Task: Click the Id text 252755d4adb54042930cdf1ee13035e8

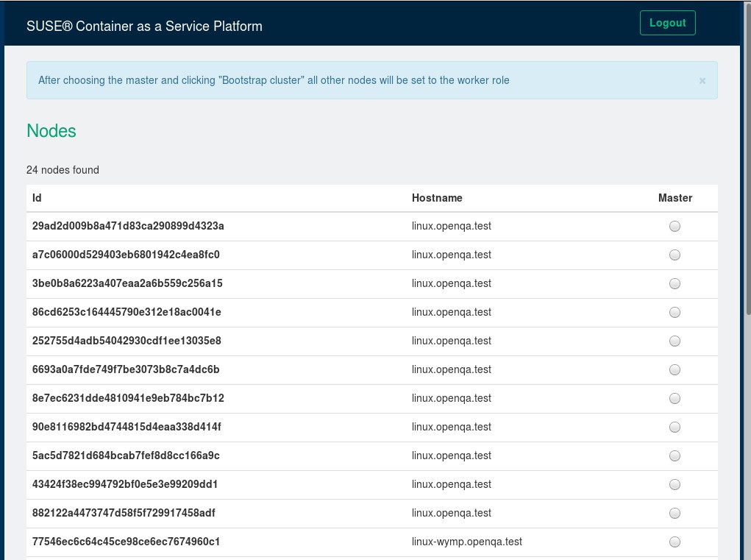Action: click(127, 341)
